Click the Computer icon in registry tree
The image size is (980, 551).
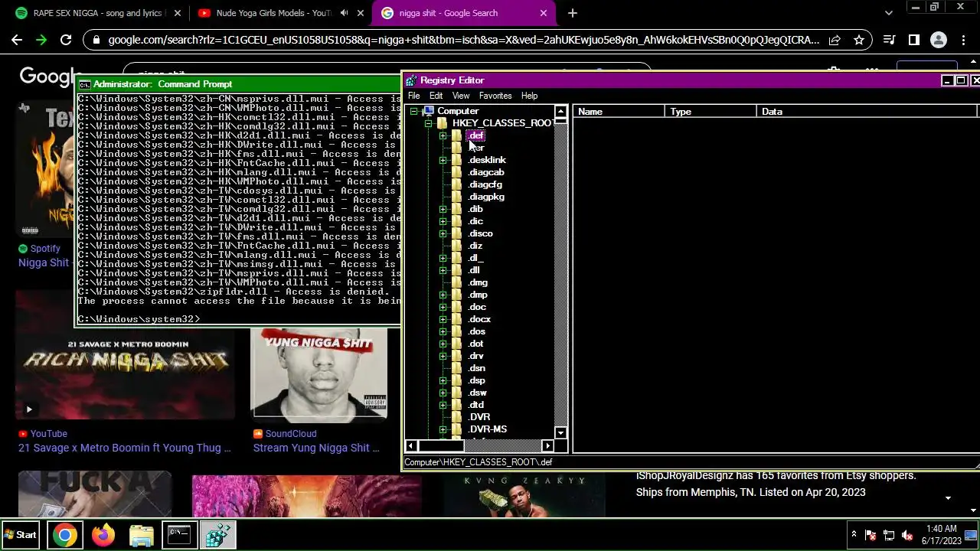point(428,111)
